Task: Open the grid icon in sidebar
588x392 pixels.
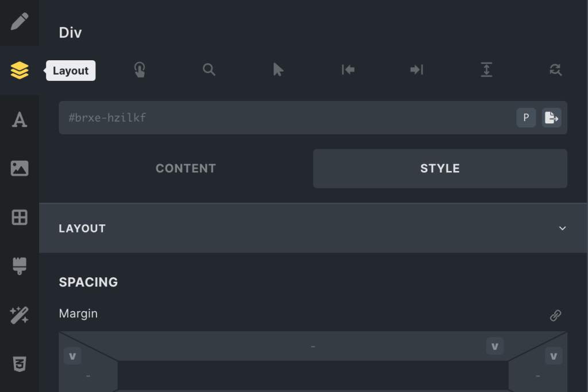Action: tap(20, 218)
